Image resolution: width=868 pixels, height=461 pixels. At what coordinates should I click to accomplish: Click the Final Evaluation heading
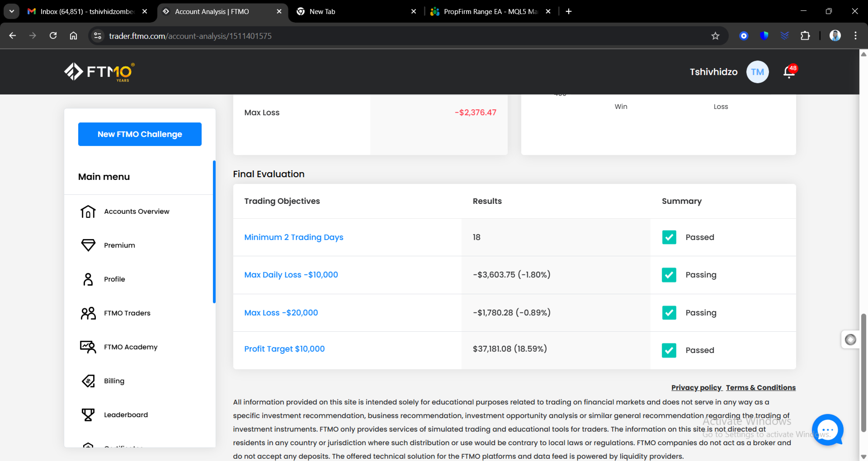click(x=269, y=174)
